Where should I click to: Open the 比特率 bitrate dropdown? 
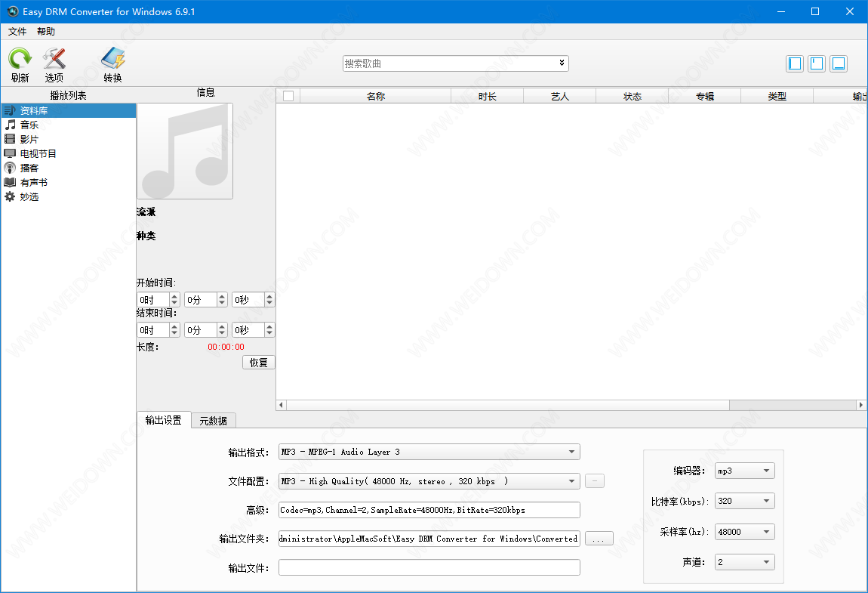pyautogui.click(x=744, y=501)
